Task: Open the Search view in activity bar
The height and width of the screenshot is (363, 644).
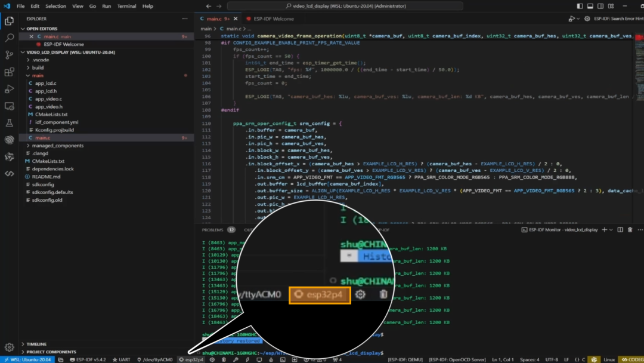Action: point(9,38)
